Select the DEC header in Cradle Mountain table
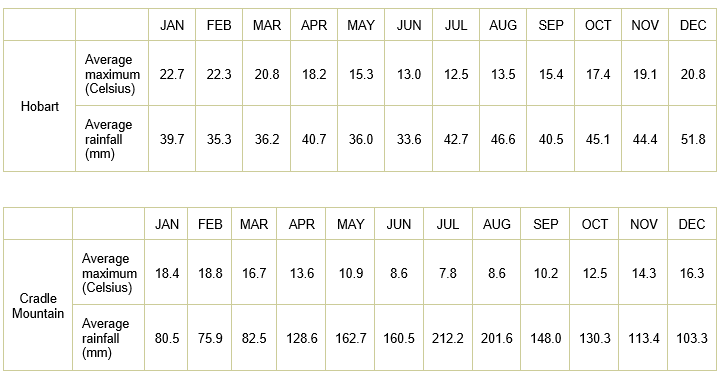Screen dimensions: 721x375 tap(692, 224)
